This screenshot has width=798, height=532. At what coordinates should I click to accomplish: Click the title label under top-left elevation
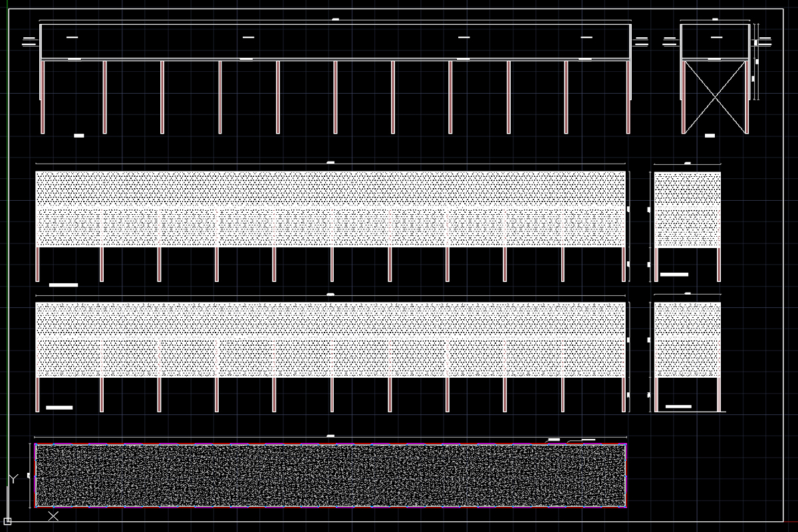(x=79, y=136)
